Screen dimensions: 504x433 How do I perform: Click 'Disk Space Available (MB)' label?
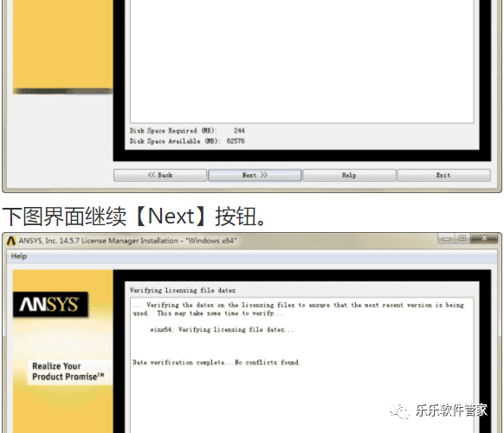pos(175,141)
